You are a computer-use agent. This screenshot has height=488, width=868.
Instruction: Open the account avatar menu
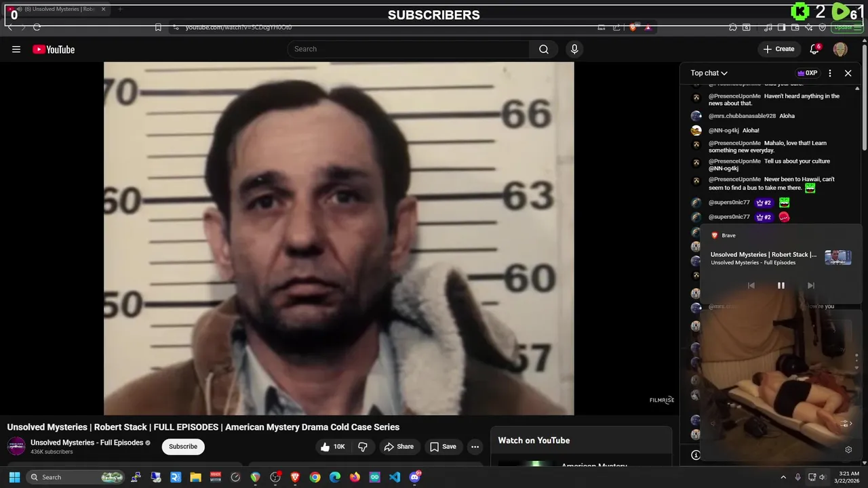pyautogui.click(x=840, y=49)
